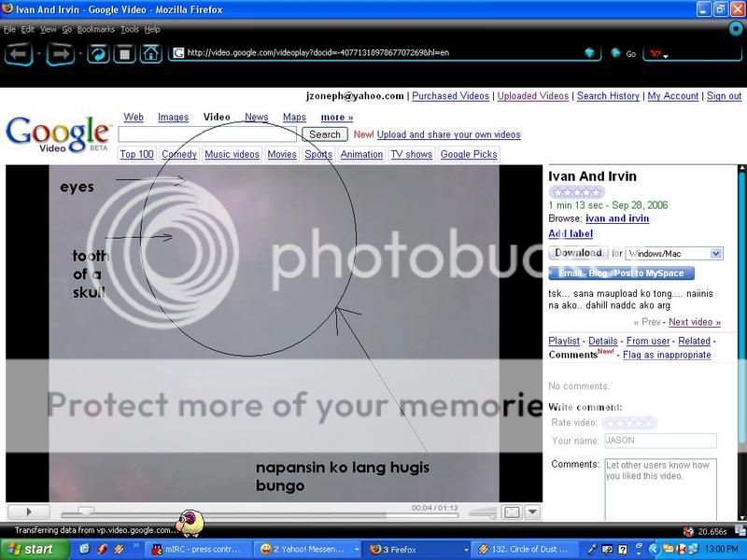Switch to the Comedy category
The image size is (747, 560).
click(x=179, y=154)
